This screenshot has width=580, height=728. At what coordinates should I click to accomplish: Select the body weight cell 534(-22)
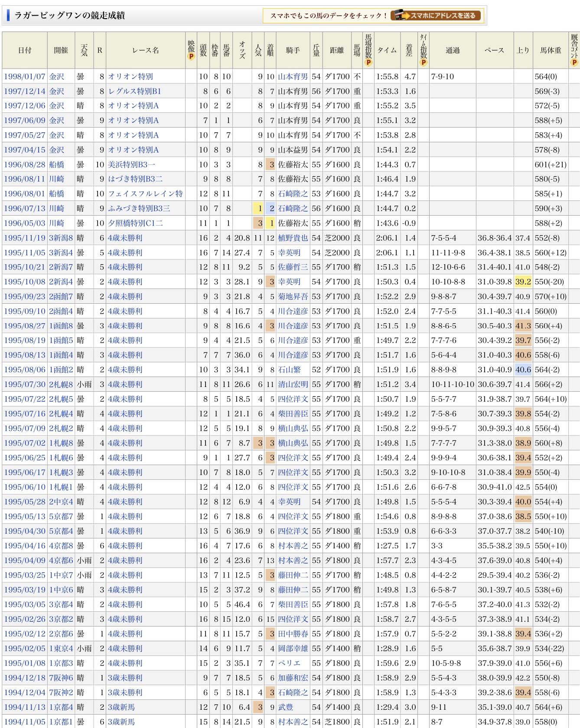(551, 649)
